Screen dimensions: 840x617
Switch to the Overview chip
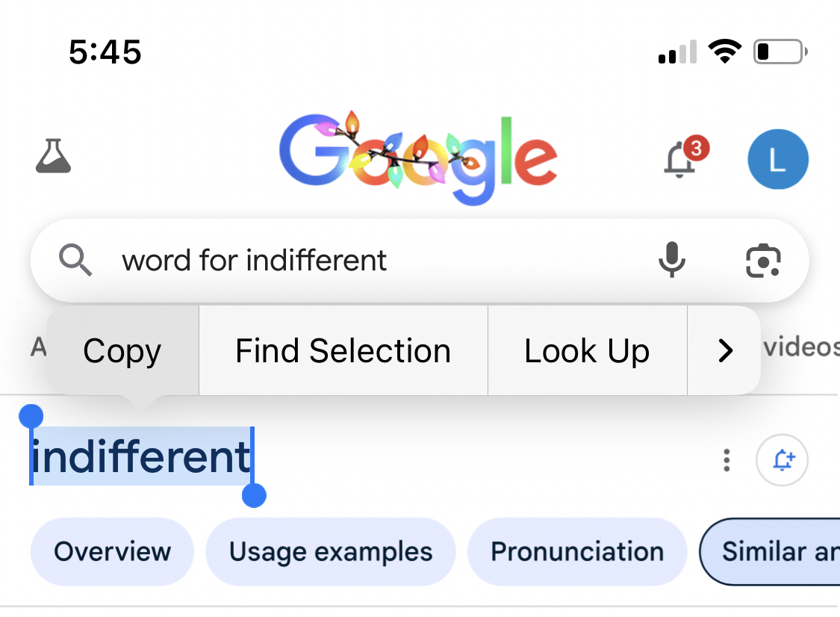(x=112, y=552)
